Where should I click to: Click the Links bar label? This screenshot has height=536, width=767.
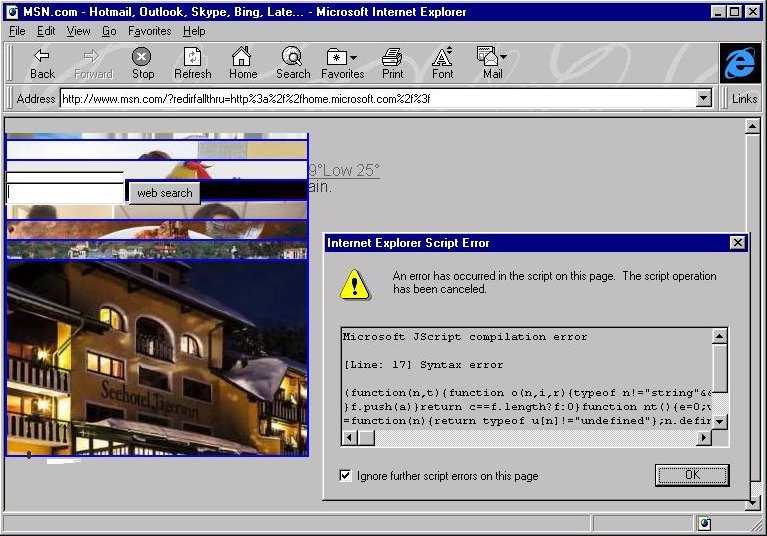click(x=744, y=98)
